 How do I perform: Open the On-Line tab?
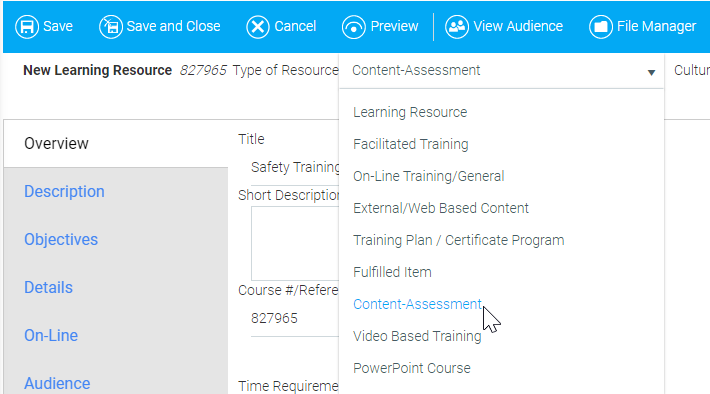[x=51, y=336]
